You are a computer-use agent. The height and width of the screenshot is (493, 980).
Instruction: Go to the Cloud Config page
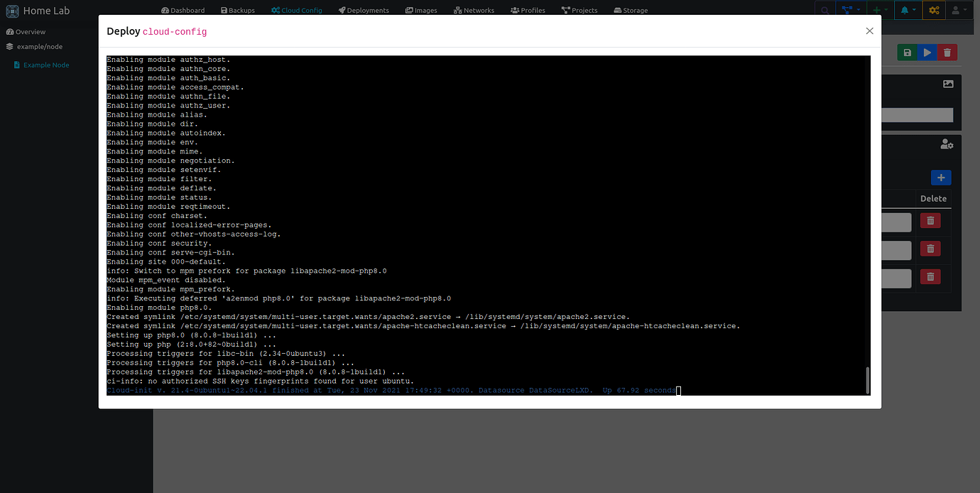pyautogui.click(x=296, y=11)
